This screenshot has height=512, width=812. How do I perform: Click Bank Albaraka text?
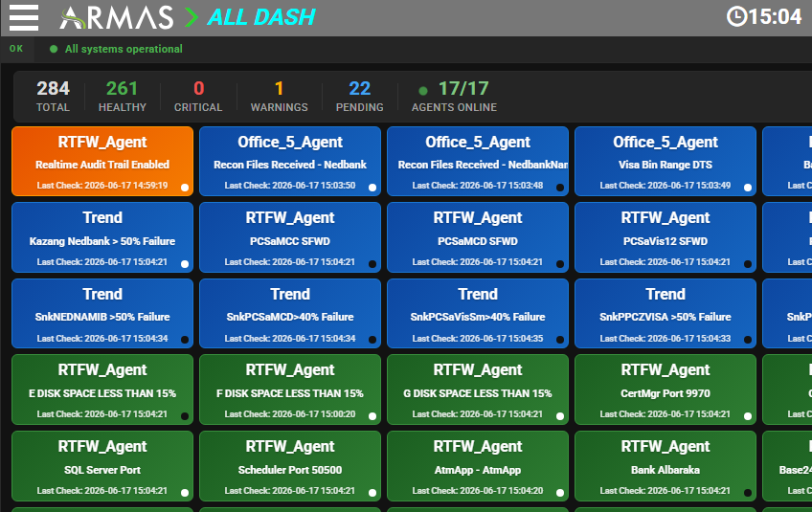point(665,470)
